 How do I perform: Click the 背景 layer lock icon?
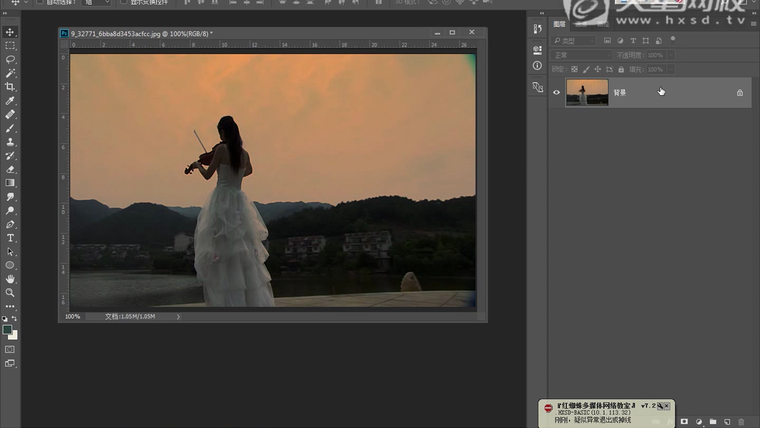(740, 93)
